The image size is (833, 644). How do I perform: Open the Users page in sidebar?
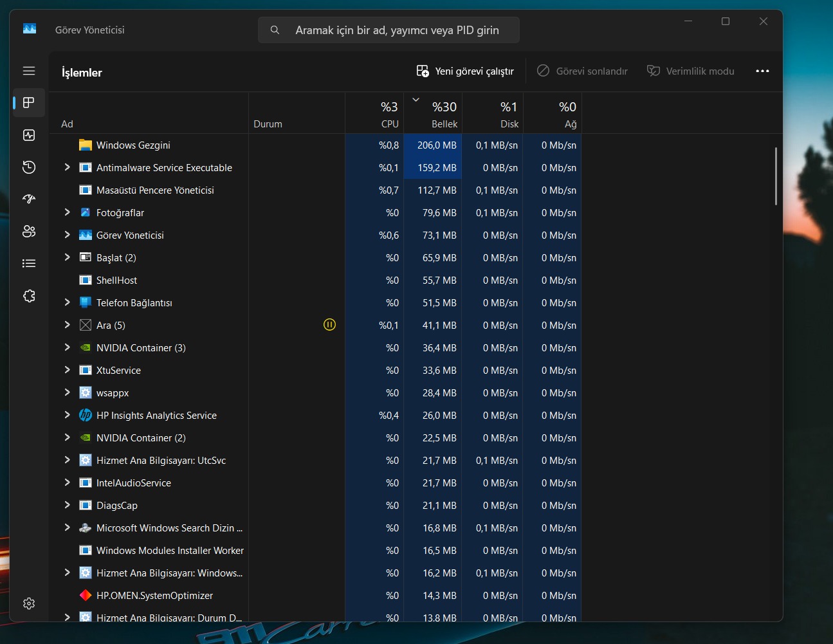click(29, 232)
